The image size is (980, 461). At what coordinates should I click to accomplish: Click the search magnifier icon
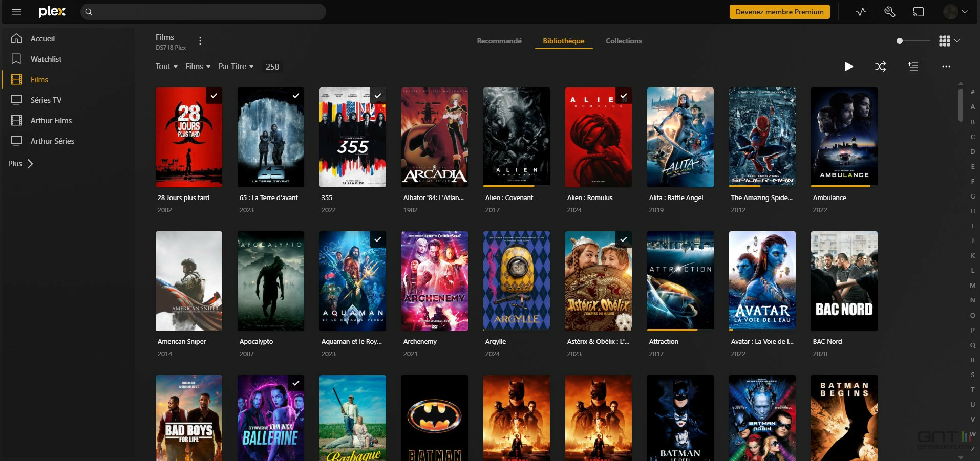pyautogui.click(x=89, y=12)
